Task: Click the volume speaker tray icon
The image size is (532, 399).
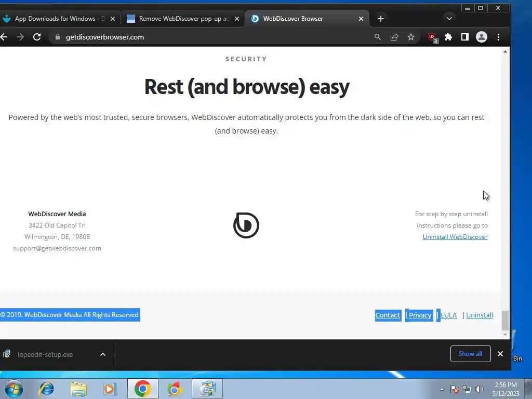Action: click(x=480, y=389)
